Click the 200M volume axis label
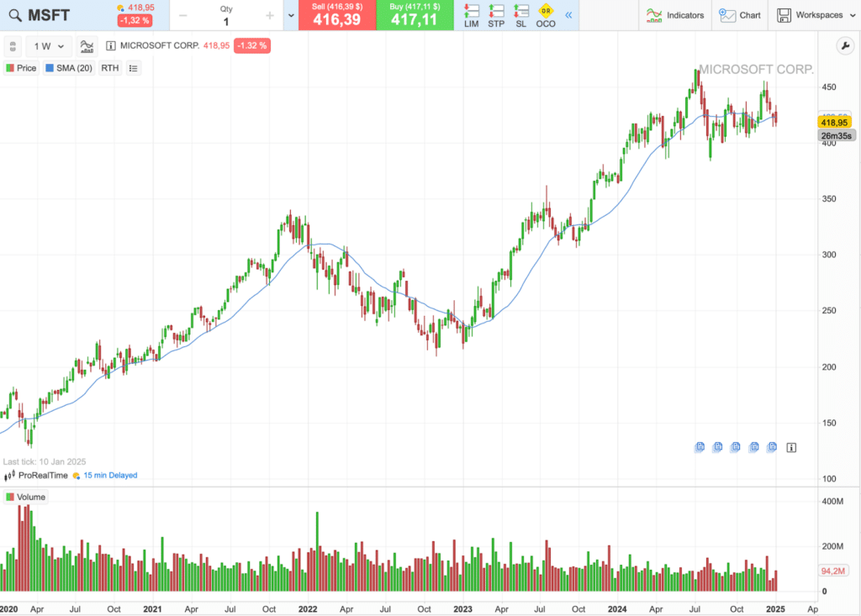This screenshot has width=861, height=616. point(832,546)
